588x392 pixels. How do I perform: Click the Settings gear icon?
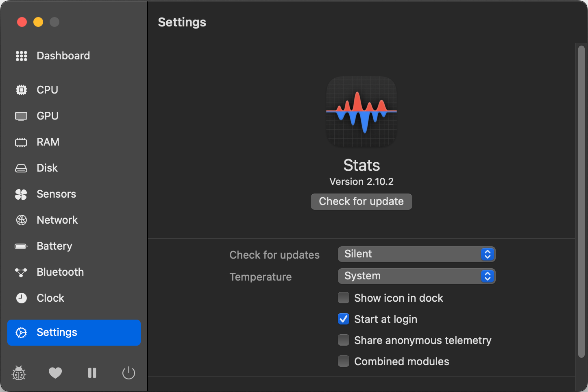pyautogui.click(x=21, y=332)
